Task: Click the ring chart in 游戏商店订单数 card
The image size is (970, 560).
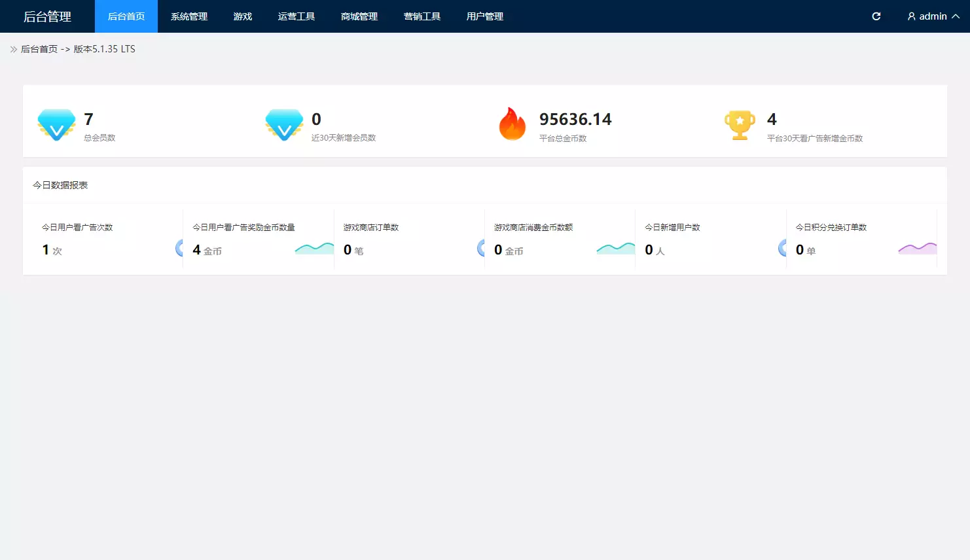Action: pos(480,248)
